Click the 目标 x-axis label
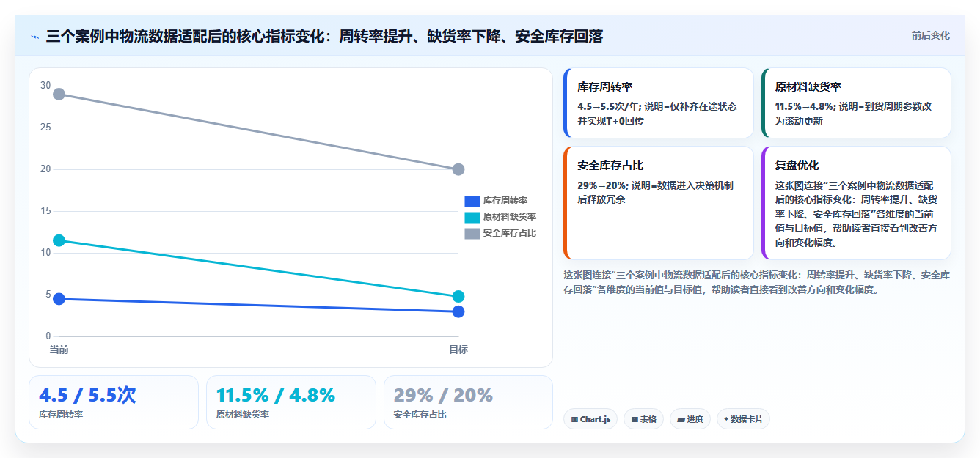The width and height of the screenshot is (980, 458). coord(458,350)
